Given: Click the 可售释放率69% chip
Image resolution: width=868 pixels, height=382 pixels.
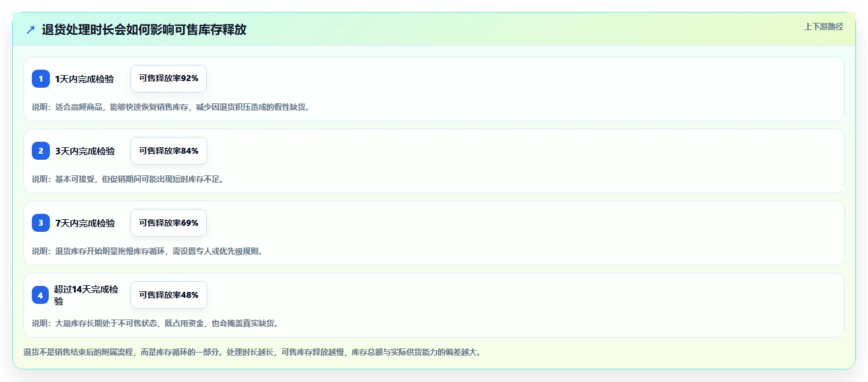Looking at the screenshot, I should (168, 223).
